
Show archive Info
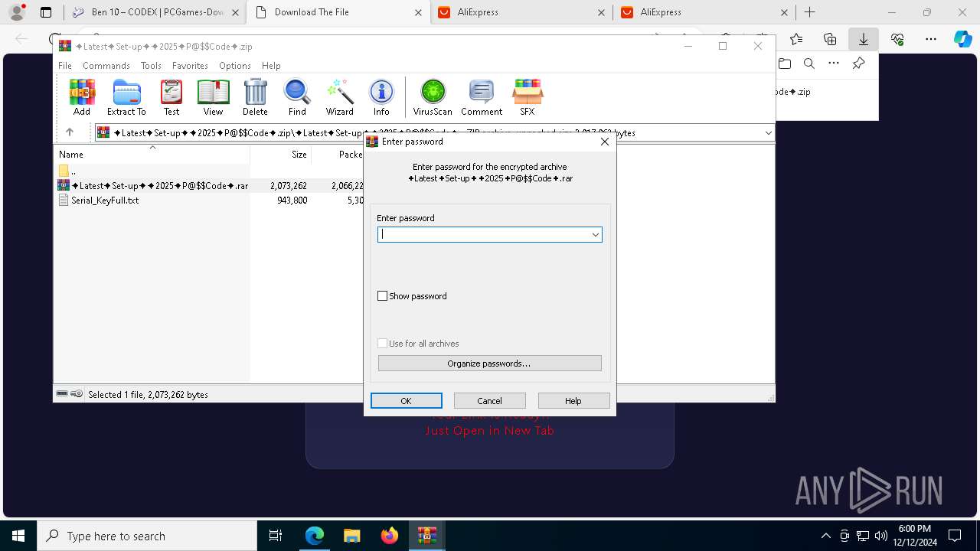click(381, 97)
